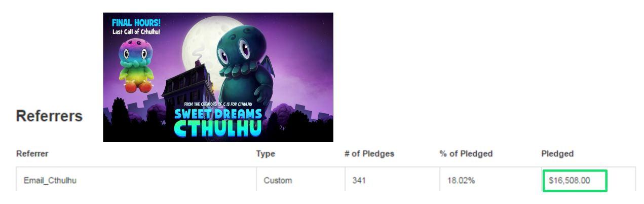
Task: Click the Last Call of Cthulhu! text
Action: [x=136, y=32]
